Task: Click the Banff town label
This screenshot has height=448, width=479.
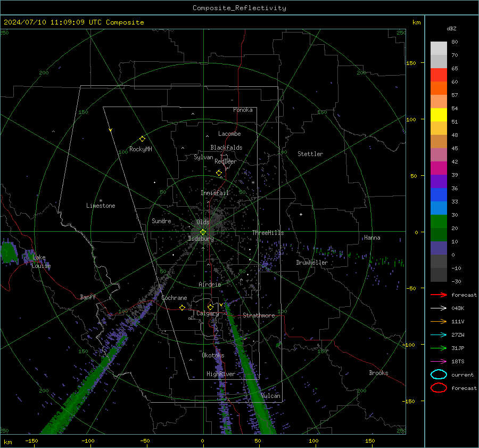Action: [x=88, y=297]
